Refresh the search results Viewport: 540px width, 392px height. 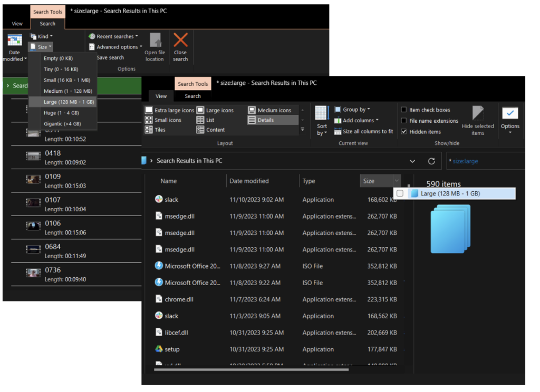(x=431, y=161)
